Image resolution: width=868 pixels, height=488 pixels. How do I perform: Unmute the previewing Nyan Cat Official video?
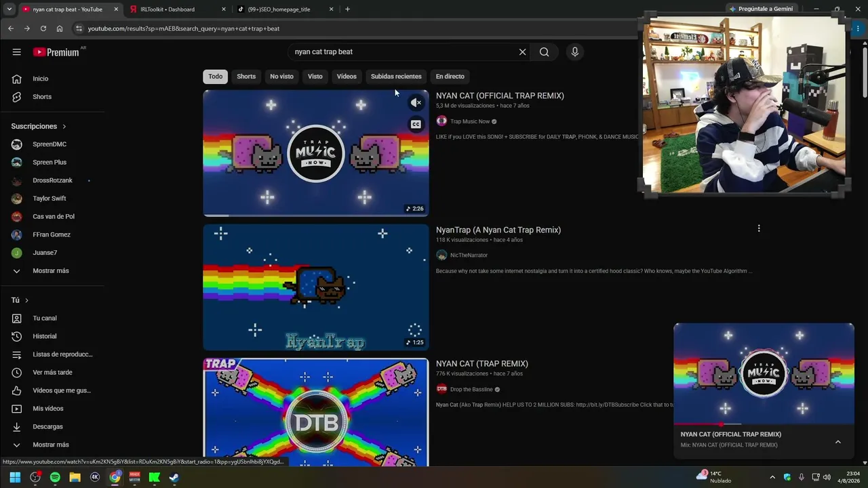(416, 102)
